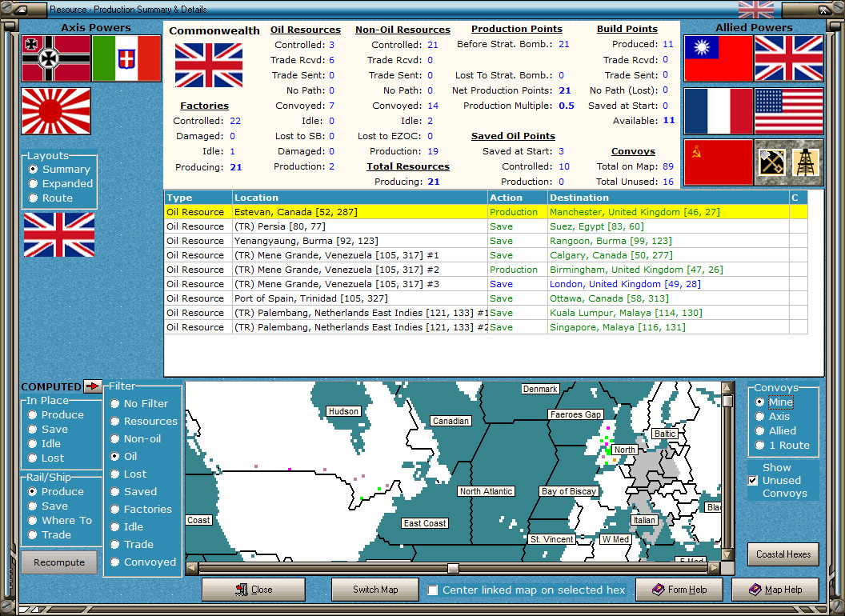
Task: Click the Location column header
Action: [360, 198]
